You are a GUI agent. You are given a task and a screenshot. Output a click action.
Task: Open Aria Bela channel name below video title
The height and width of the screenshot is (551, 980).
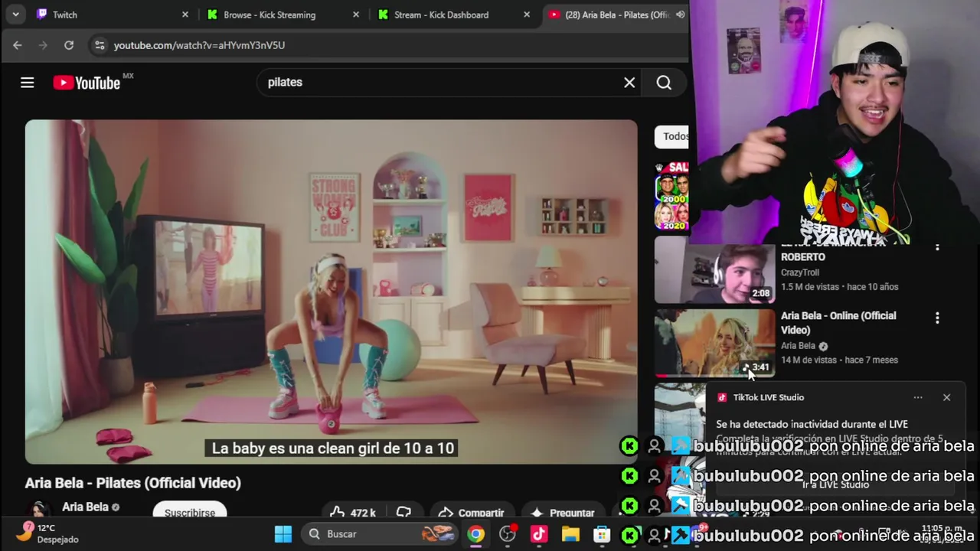[x=85, y=507]
